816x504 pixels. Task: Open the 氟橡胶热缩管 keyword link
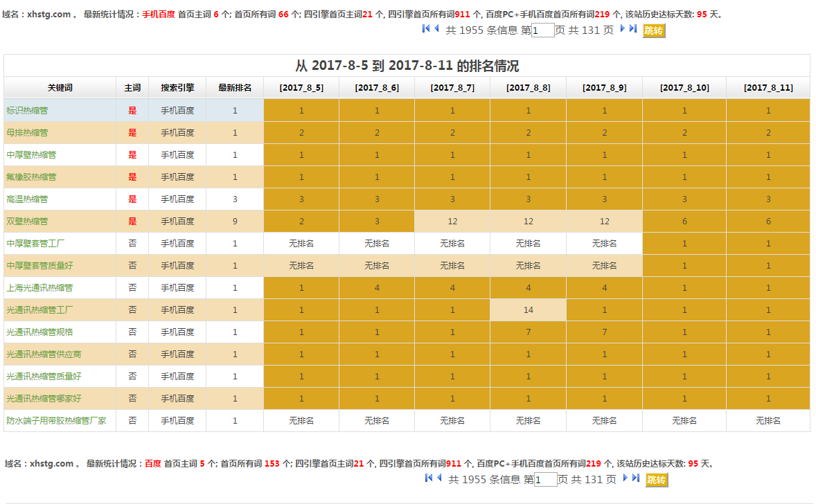coord(31,177)
